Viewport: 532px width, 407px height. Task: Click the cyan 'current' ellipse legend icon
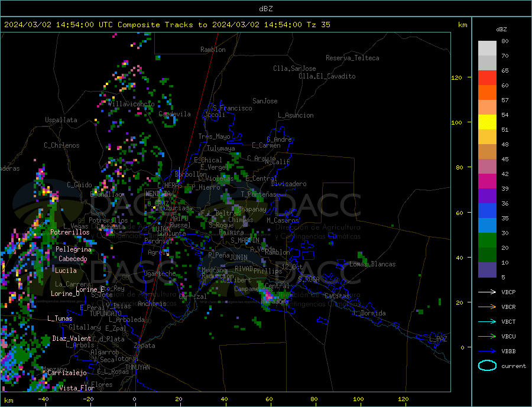487,366
